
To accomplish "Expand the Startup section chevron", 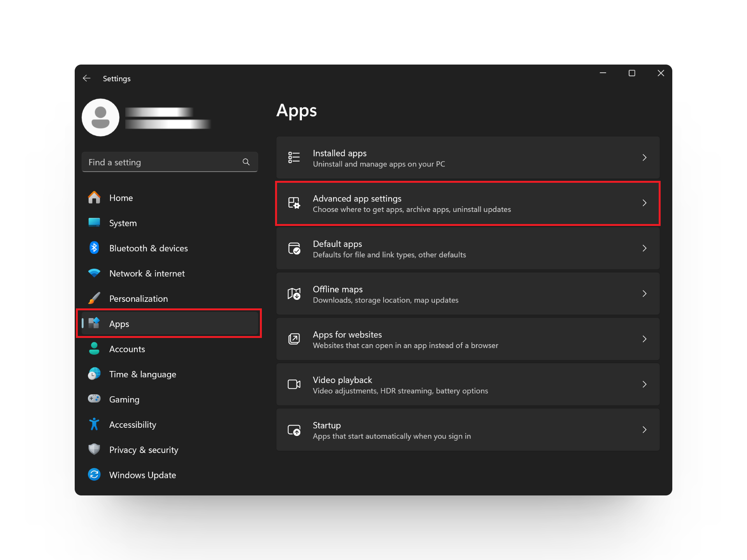I will pos(644,430).
